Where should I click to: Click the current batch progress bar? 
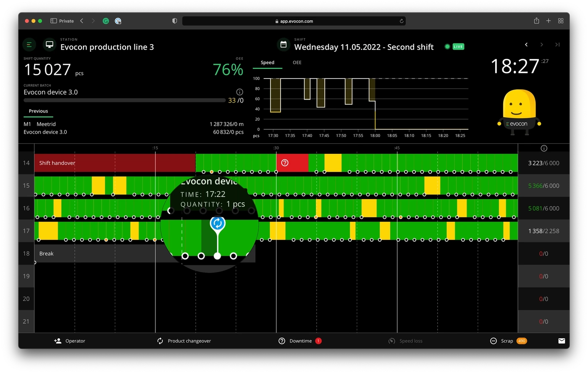(x=124, y=100)
